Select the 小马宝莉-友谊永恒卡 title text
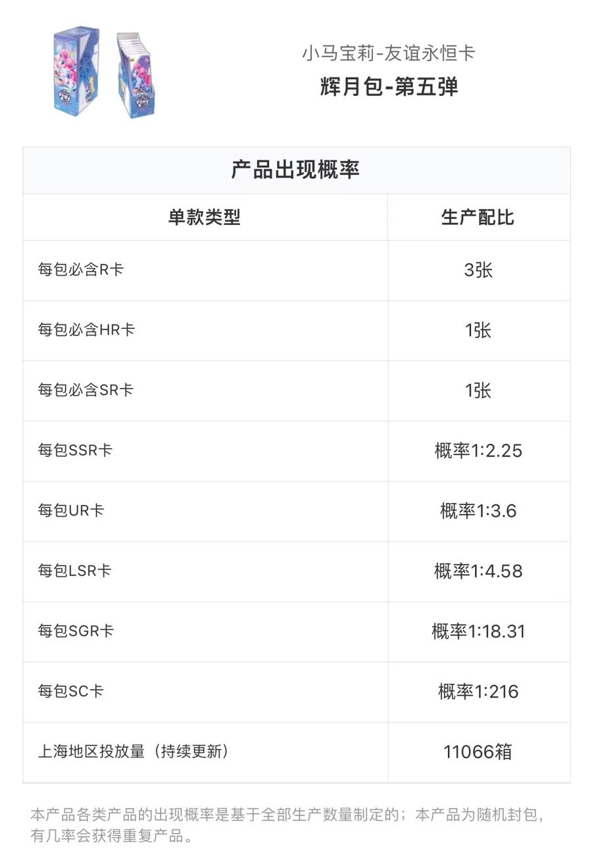This screenshot has height=868, width=592. [x=388, y=53]
